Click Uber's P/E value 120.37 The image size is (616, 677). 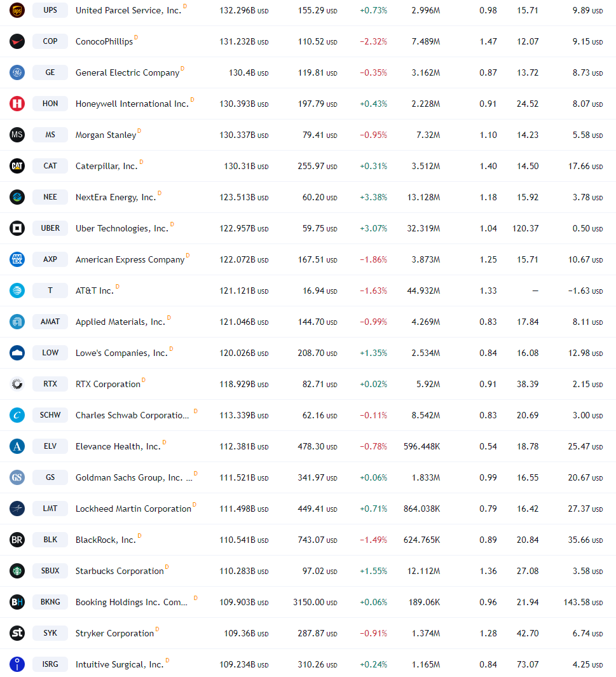tap(525, 228)
